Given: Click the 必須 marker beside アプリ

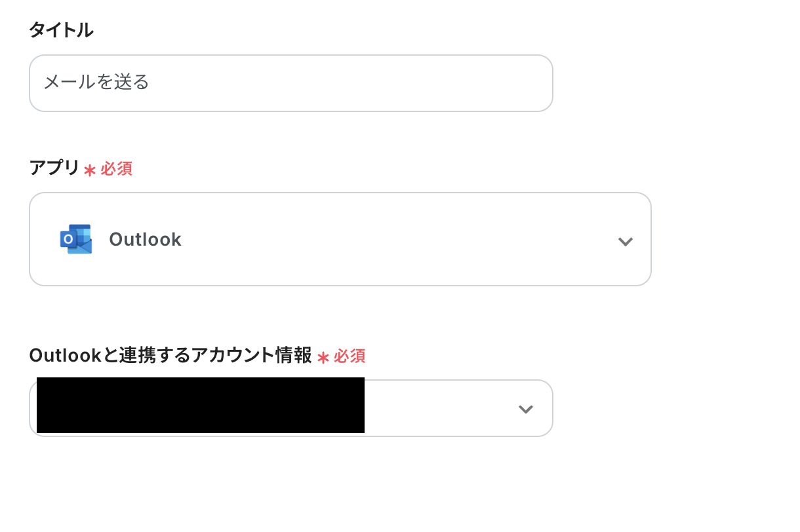Looking at the screenshot, I should (x=117, y=169).
